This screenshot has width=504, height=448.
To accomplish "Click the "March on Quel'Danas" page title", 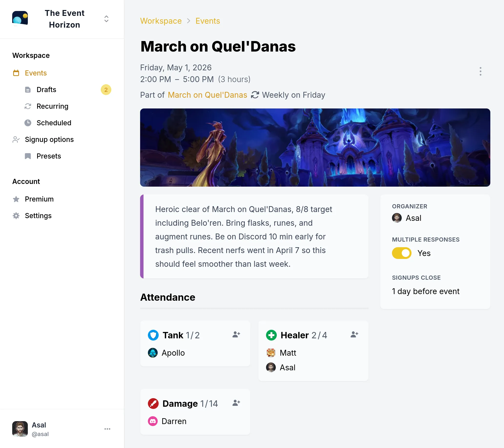I will 218,46.
